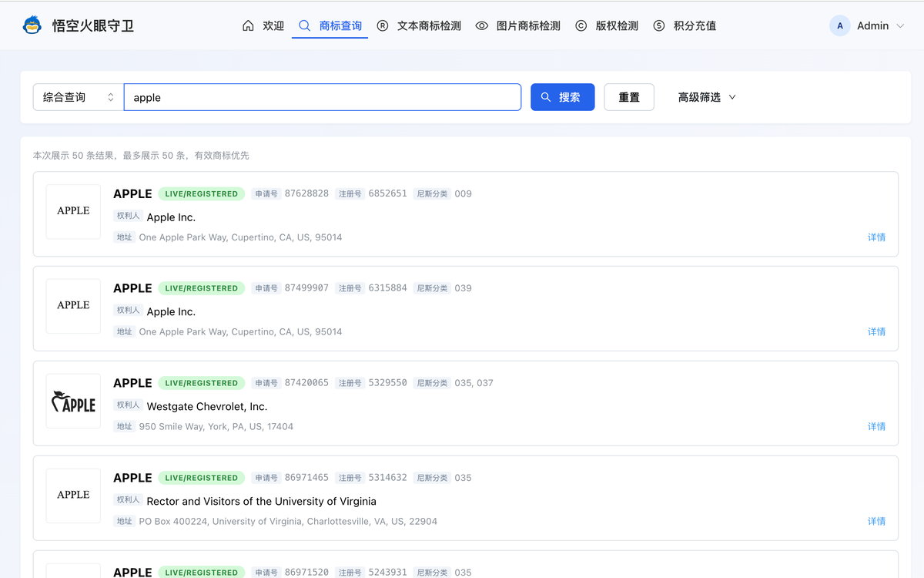
Task: Click LIVE/REGISTERED badge for application 87499907
Action: click(202, 288)
